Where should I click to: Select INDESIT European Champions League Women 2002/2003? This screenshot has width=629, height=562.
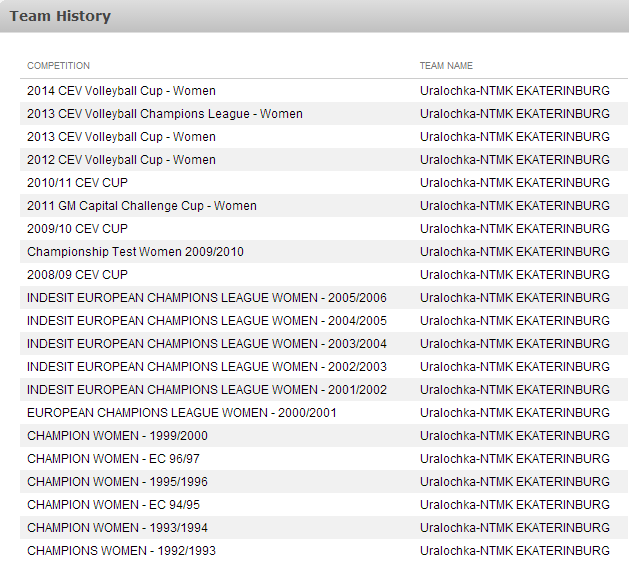point(207,367)
